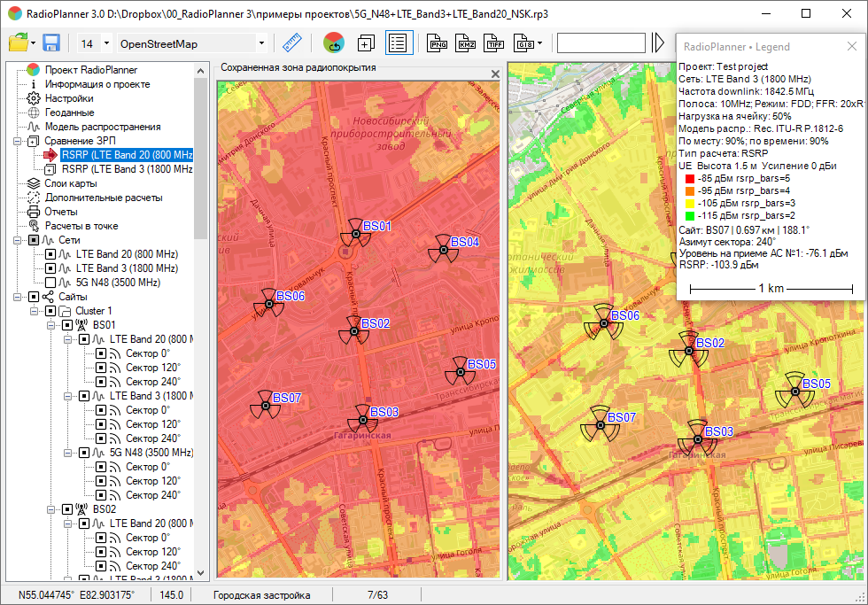Toggle the BS02 site checkbox

(67, 509)
